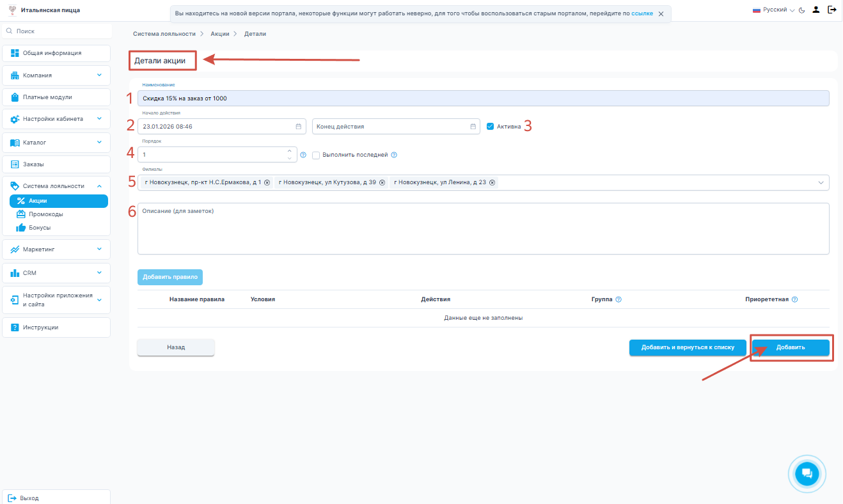Toggle dark mode moon icon
The image size is (843, 504).
pos(801,10)
